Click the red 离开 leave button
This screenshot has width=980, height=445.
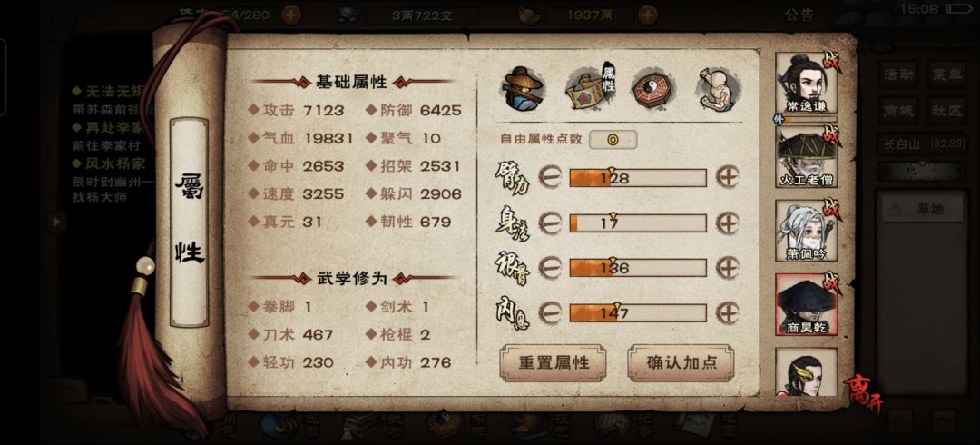[858, 391]
